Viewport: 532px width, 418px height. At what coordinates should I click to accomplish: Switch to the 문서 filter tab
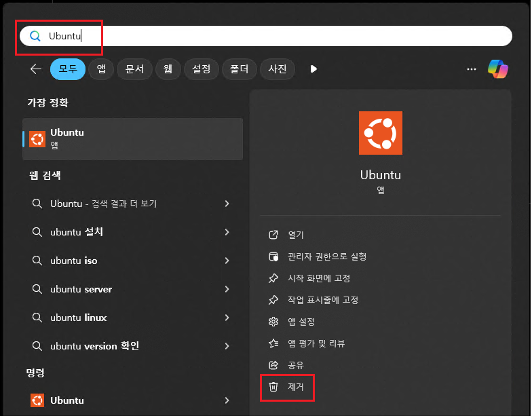pos(134,69)
